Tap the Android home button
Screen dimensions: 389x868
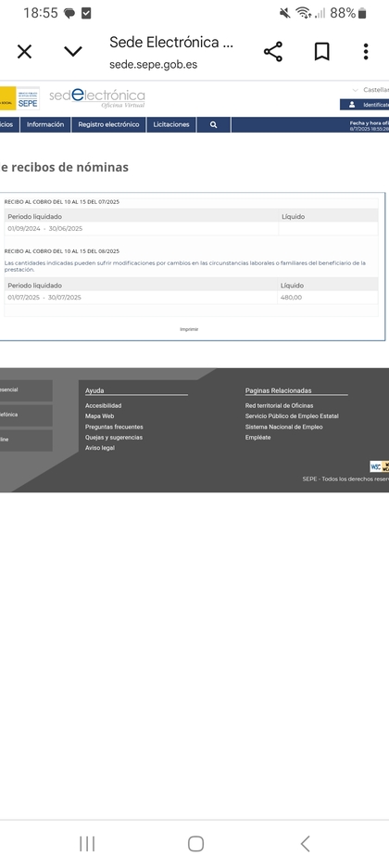click(x=195, y=844)
